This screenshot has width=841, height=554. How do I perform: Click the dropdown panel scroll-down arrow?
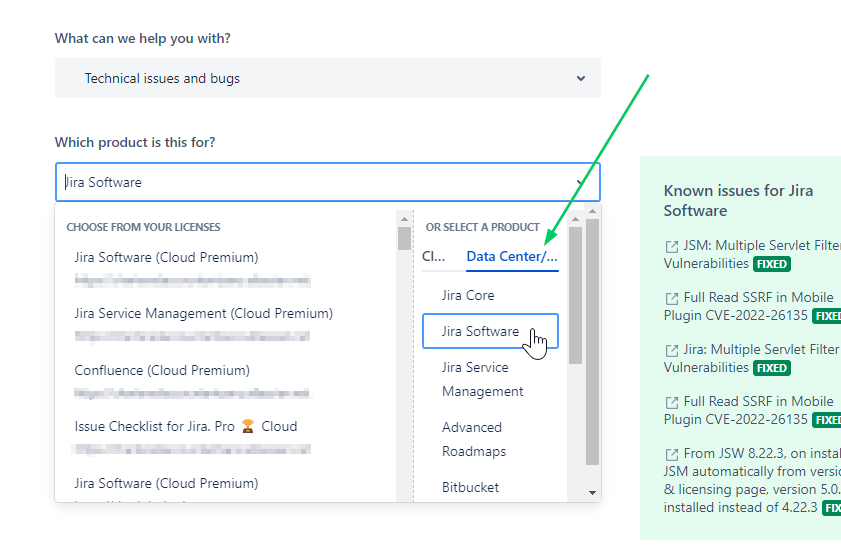click(x=592, y=492)
